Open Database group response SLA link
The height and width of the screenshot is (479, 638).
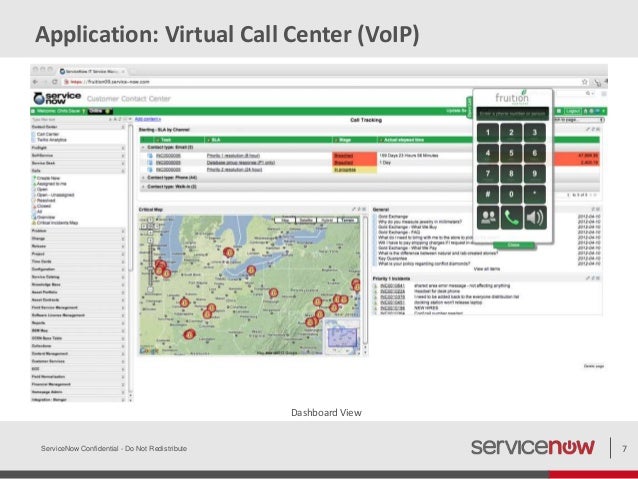pyautogui.click(x=241, y=163)
